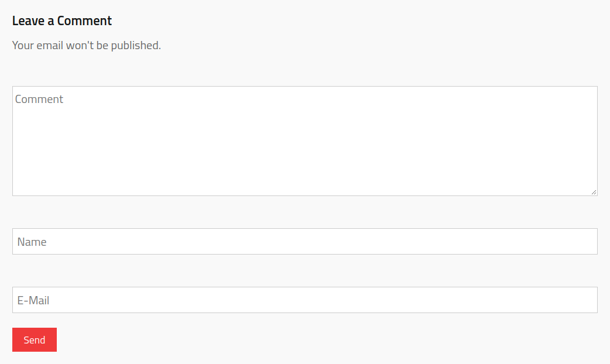610x364 pixels.
Task: Click the empty middle of the comment box
Action: [x=304, y=141]
